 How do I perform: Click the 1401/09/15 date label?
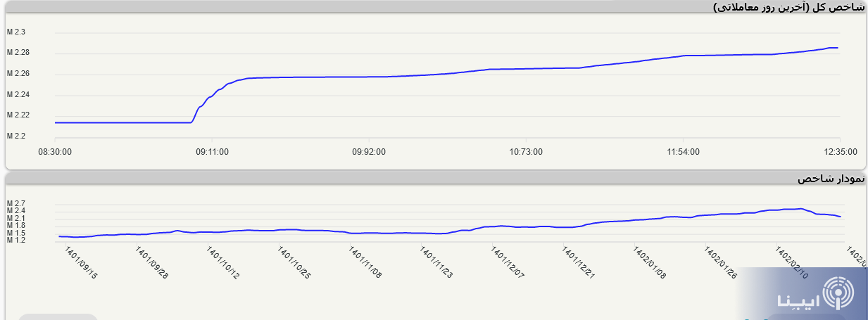click(81, 262)
